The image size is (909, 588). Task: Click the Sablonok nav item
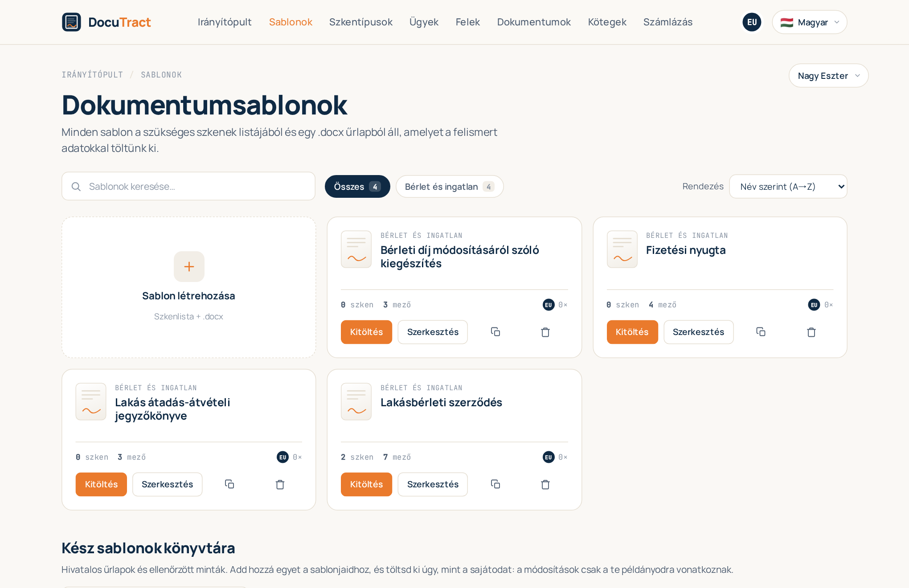point(291,22)
